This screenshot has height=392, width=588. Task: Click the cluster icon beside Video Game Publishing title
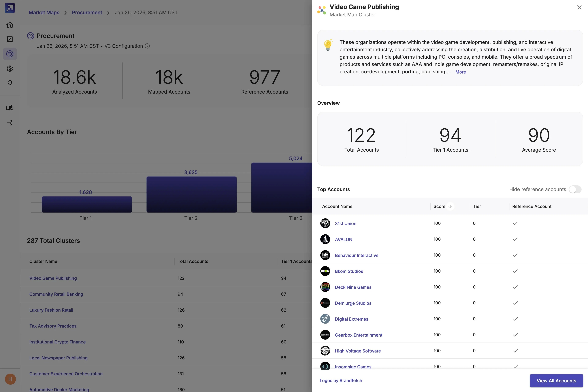pos(322,10)
